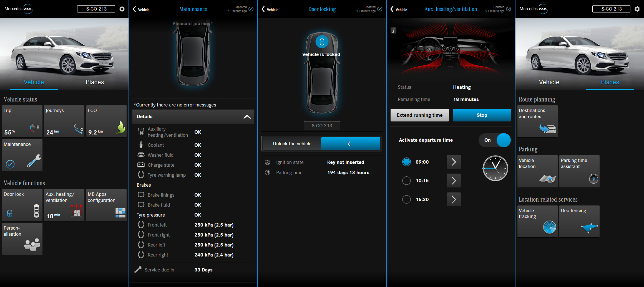
Task: Open editor arrow for 10:15 departure
Action: (454, 181)
